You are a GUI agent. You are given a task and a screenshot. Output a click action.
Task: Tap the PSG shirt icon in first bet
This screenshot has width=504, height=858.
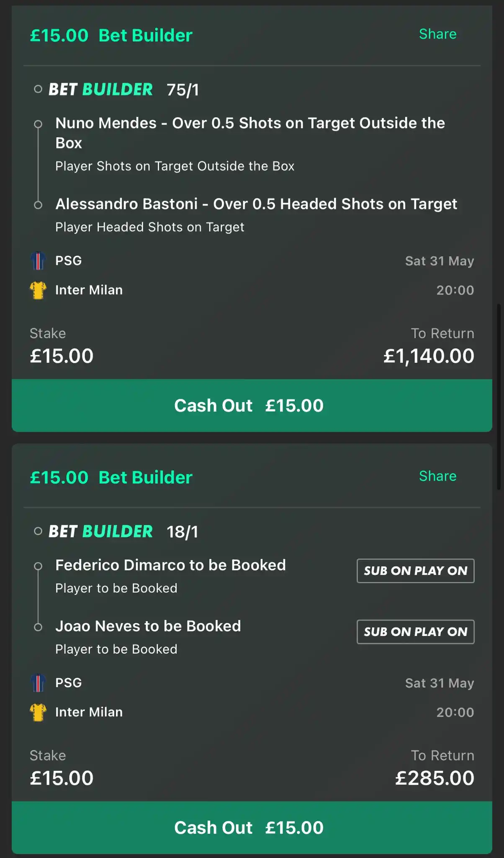click(38, 261)
